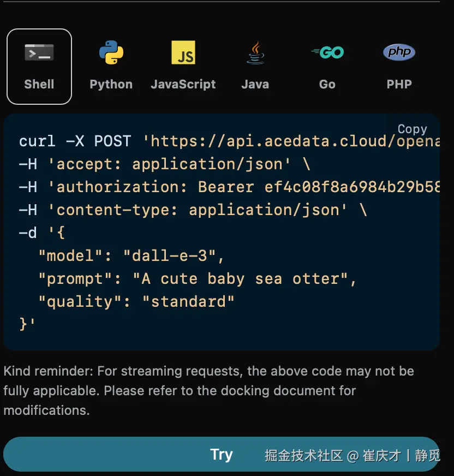This screenshot has width=454, height=476.
Task: Run the request with Try button
Action: pyautogui.click(x=222, y=454)
